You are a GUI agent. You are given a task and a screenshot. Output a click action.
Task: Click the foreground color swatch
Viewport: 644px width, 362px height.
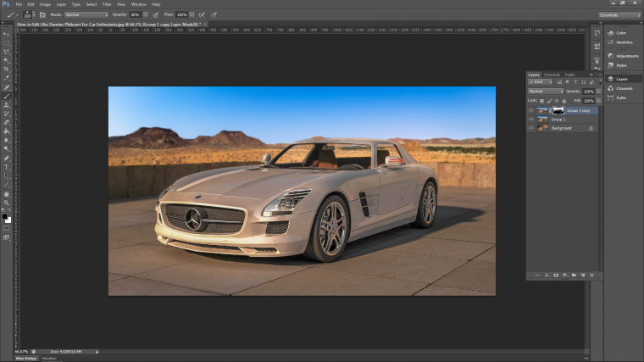coord(4,216)
